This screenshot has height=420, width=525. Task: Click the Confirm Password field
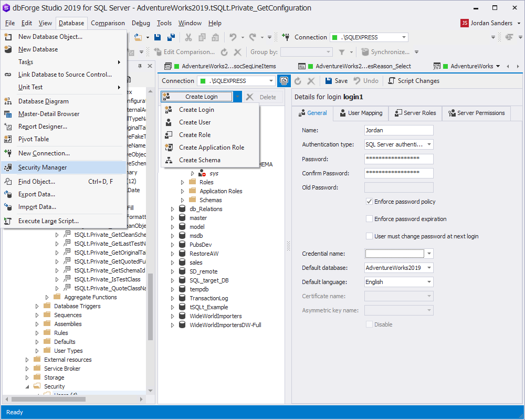click(399, 173)
